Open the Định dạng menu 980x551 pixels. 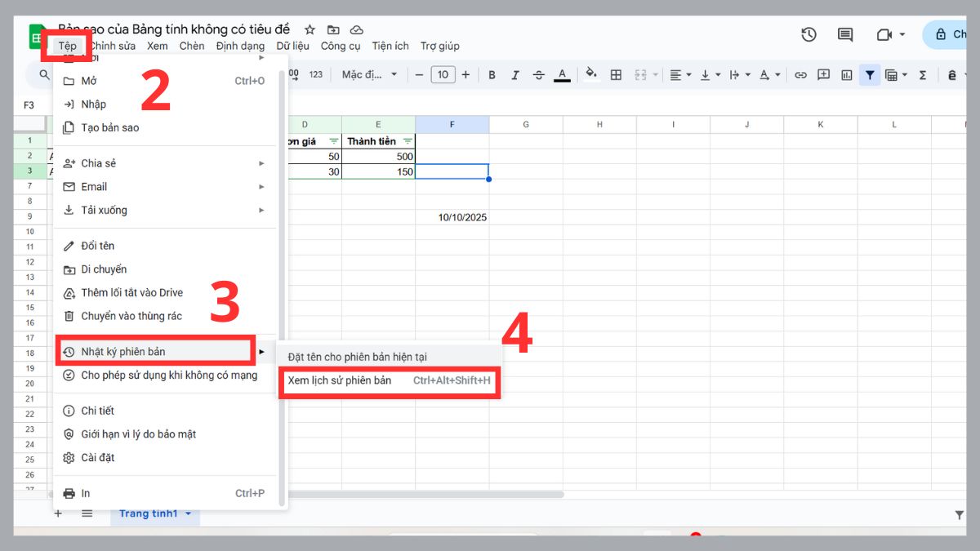240,46
